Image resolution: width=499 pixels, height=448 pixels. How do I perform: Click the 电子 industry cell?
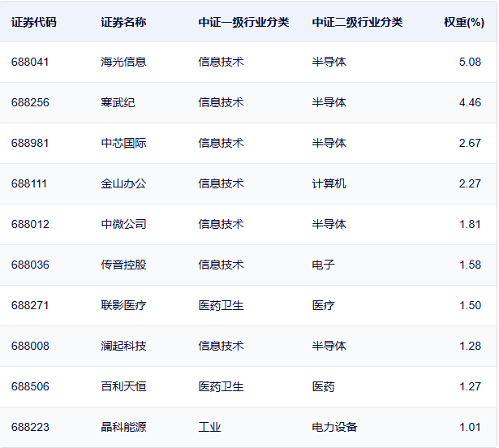pos(323,265)
